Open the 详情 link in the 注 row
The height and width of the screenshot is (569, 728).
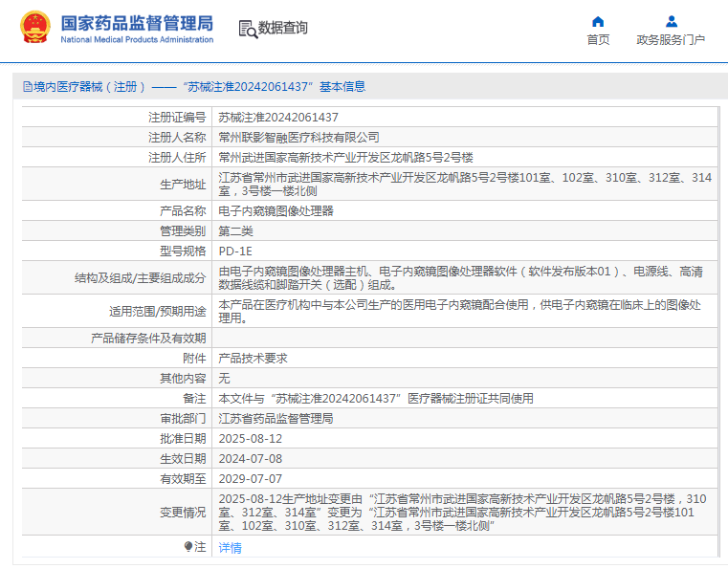point(230,548)
